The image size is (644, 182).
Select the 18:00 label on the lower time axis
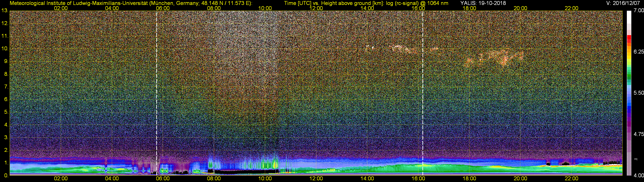pyautogui.click(x=469, y=179)
